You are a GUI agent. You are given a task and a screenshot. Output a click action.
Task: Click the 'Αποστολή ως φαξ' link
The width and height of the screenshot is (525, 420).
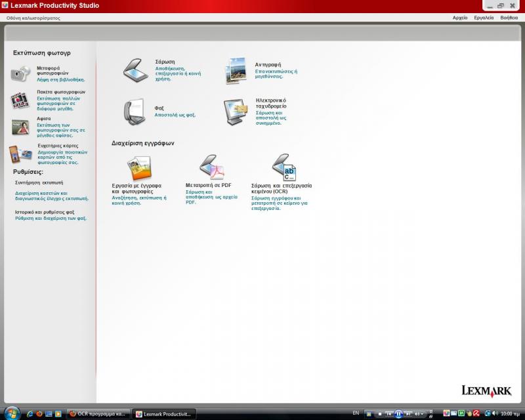[x=175, y=115]
